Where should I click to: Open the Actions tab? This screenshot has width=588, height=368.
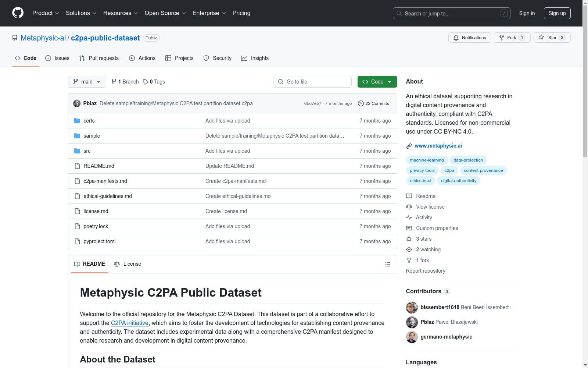142,58
